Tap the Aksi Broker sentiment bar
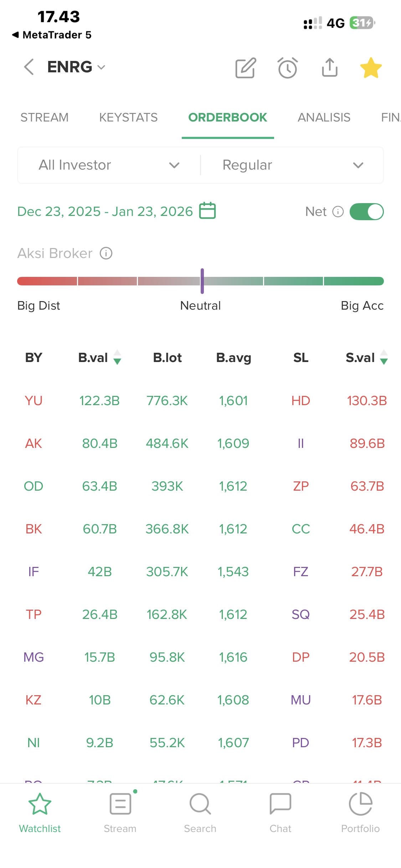This screenshot has width=401, height=868. click(200, 281)
